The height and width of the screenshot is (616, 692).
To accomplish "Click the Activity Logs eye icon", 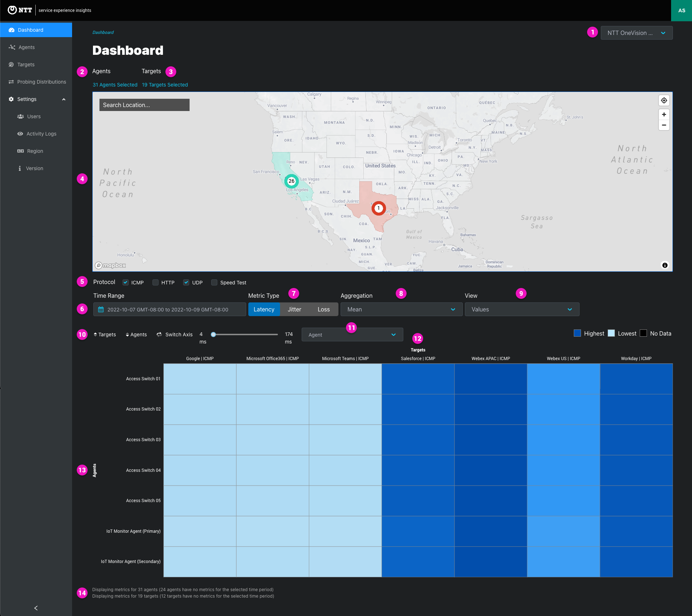I will [x=20, y=134].
